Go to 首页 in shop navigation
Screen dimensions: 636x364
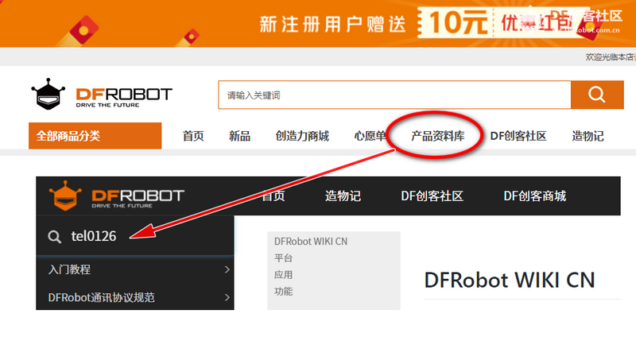coord(193,136)
